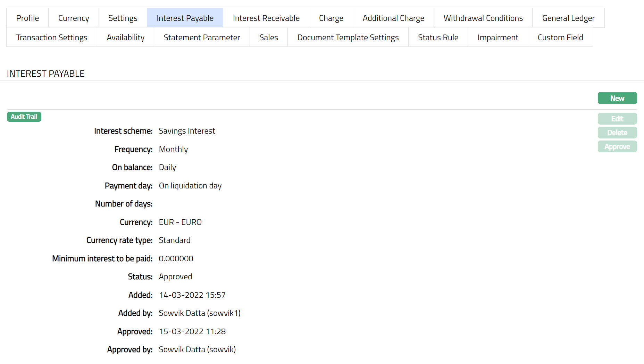Go to the Sales tab
The height and width of the screenshot is (364, 644).
(x=269, y=37)
